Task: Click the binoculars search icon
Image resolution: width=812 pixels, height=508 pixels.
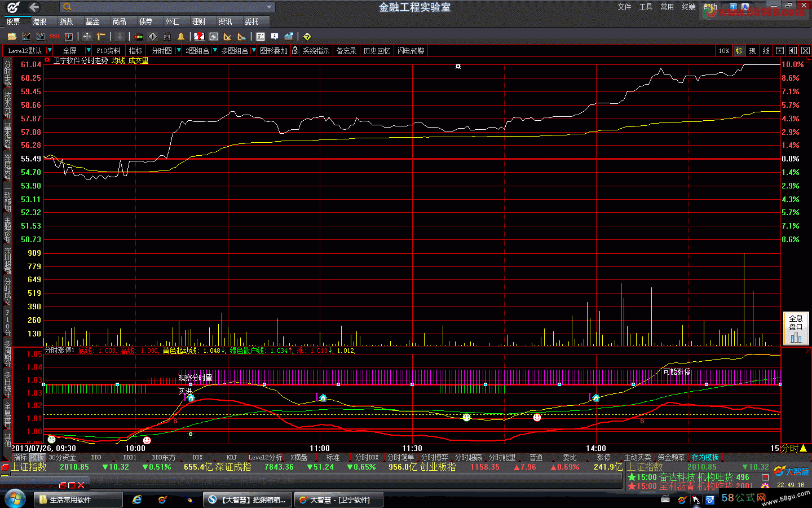Action: tap(167, 36)
